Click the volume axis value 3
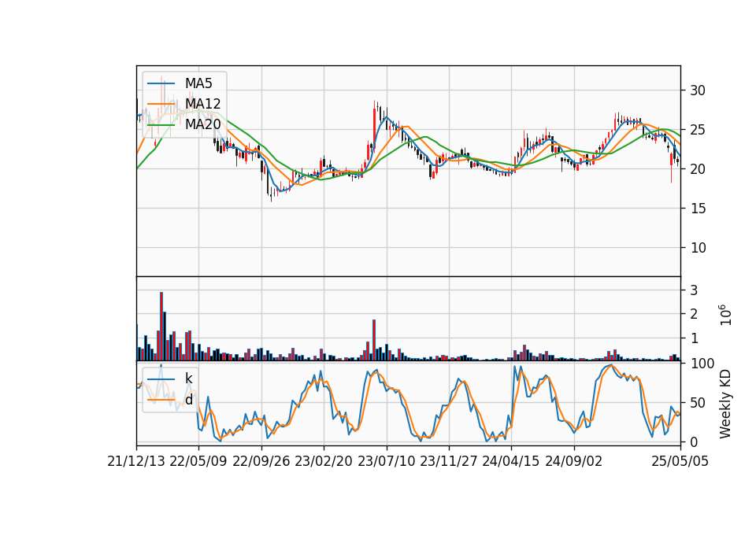The width and height of the screenshot is (756, 543). [x=694, y=290]
